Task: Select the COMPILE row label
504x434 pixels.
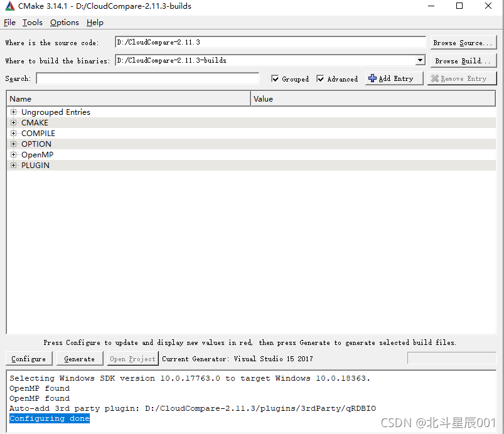Action: pos(38,134)
